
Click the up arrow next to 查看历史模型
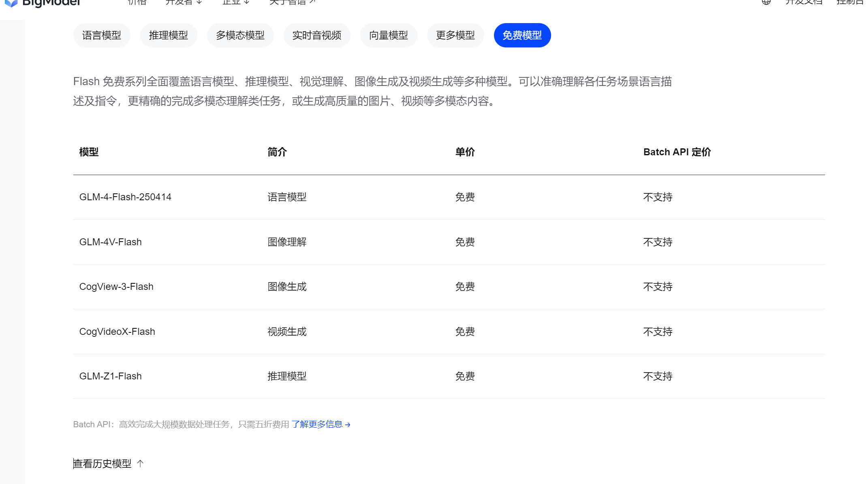coord(140,463)
